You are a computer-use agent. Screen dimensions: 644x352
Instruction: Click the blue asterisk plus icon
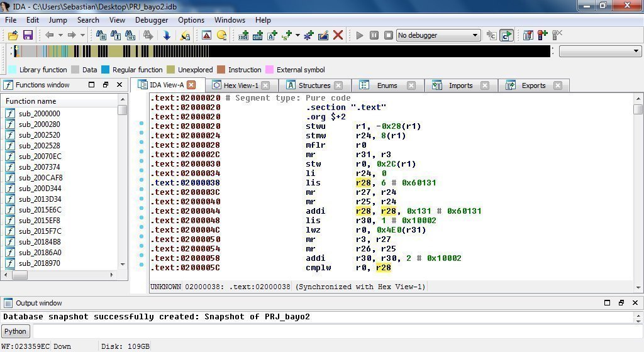(308, 35)
